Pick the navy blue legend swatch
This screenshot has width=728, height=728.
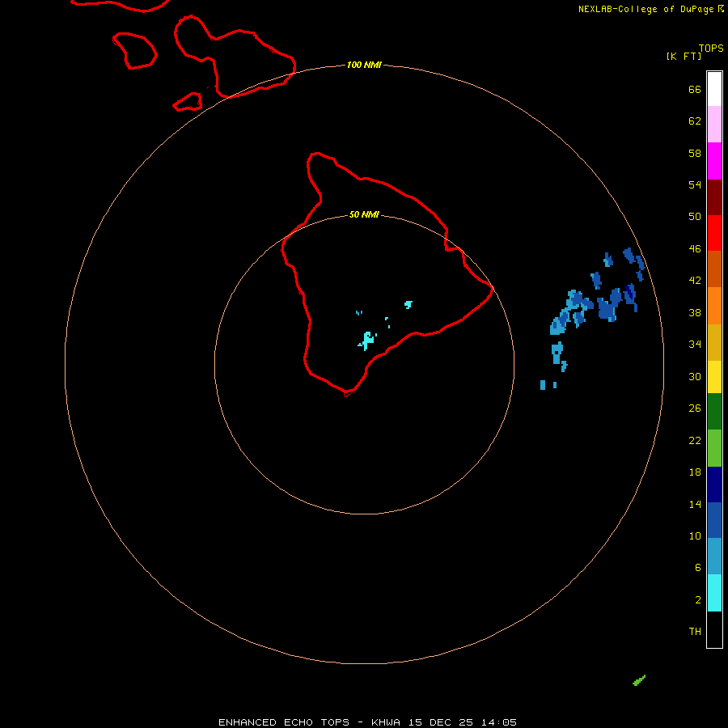[714, 485]
